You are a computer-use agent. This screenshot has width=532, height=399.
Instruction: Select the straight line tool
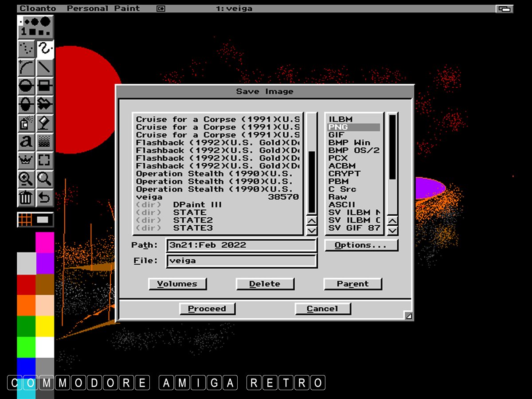point(45,68)
